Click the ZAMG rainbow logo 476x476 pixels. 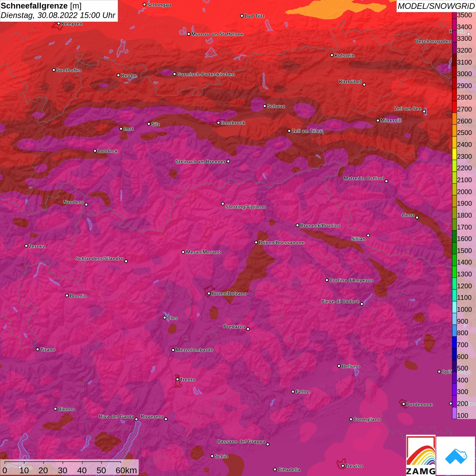click(x=421, y=455)
